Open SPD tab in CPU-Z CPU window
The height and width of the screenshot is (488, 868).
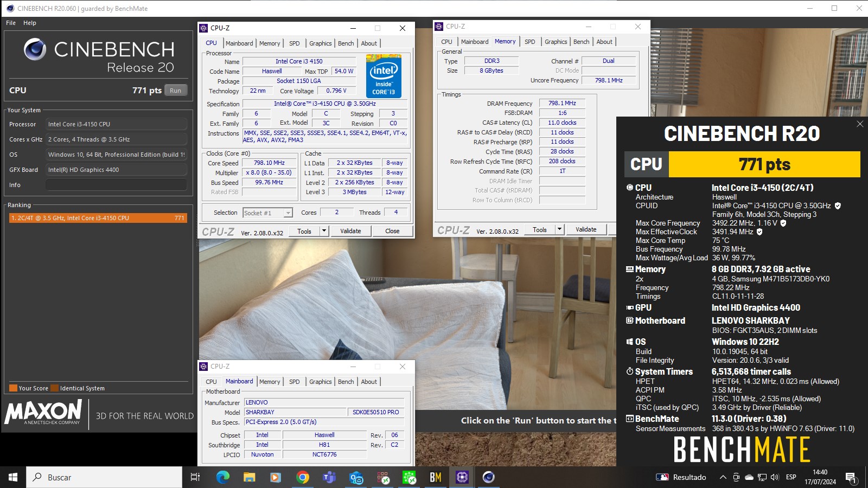295,43
